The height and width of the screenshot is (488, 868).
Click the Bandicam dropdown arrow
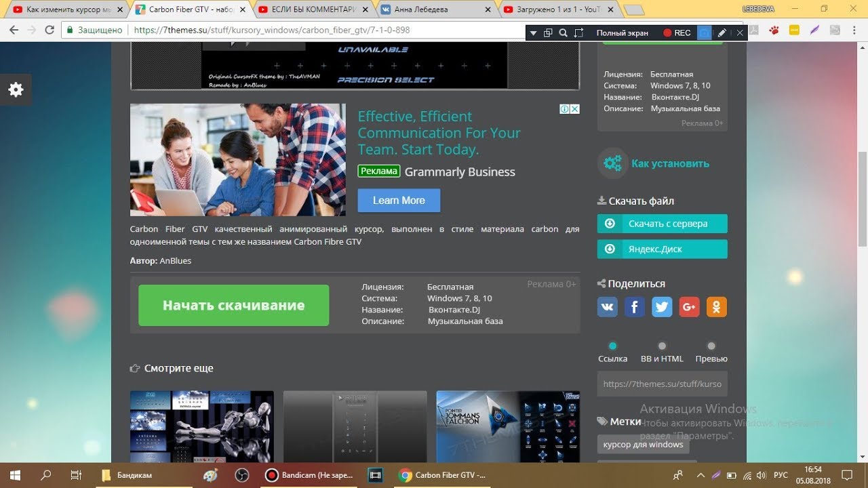coord(533,33)
